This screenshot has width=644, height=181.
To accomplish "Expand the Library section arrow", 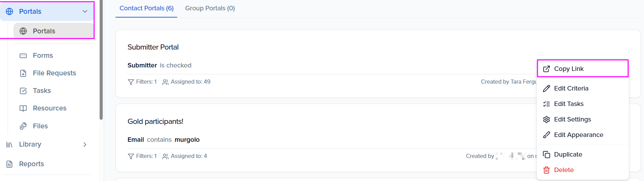I will point(85,145).
